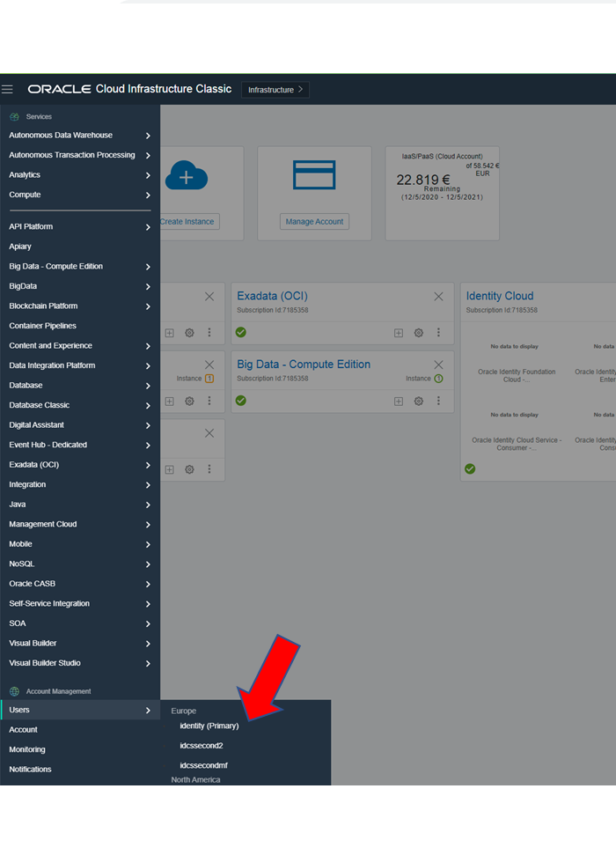The height and width of the screenshot is (855, 616).
Task: Click green status check on Exadata (OCI) card
Action: [x=241, y=332]
